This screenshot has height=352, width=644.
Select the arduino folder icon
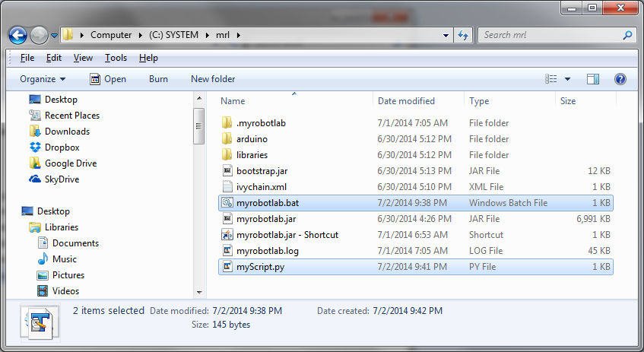pyautogui.click(x=227, y=139)
